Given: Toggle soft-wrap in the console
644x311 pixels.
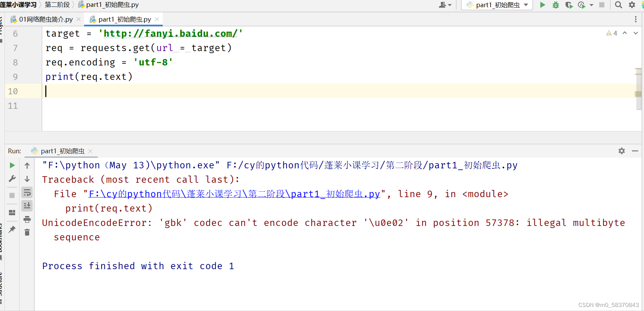Looking at the screenshot, I should [27, 192].
